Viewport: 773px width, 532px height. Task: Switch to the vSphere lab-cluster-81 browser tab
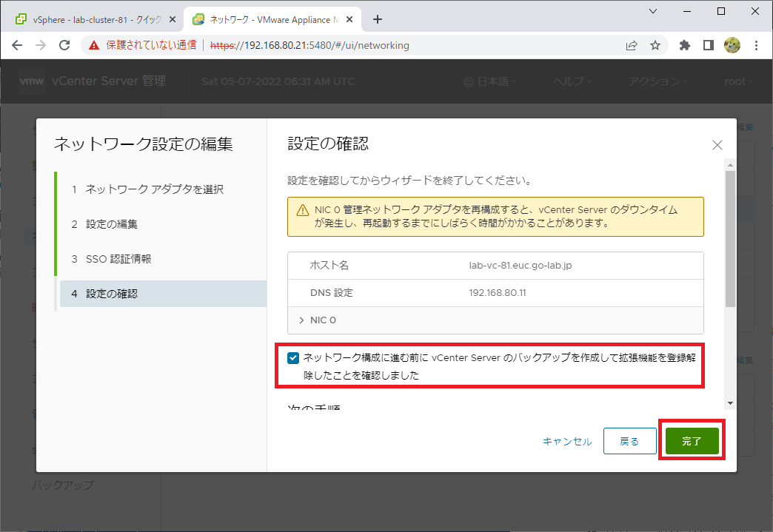coord(96,20)
